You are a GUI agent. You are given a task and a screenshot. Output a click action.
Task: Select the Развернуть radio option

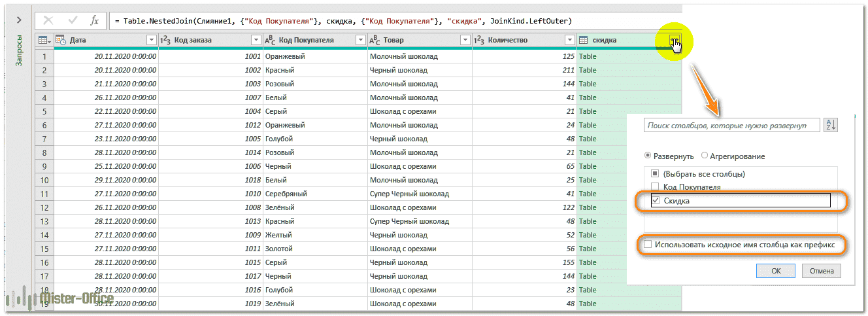pyautogui.click(x=648, y=156)
